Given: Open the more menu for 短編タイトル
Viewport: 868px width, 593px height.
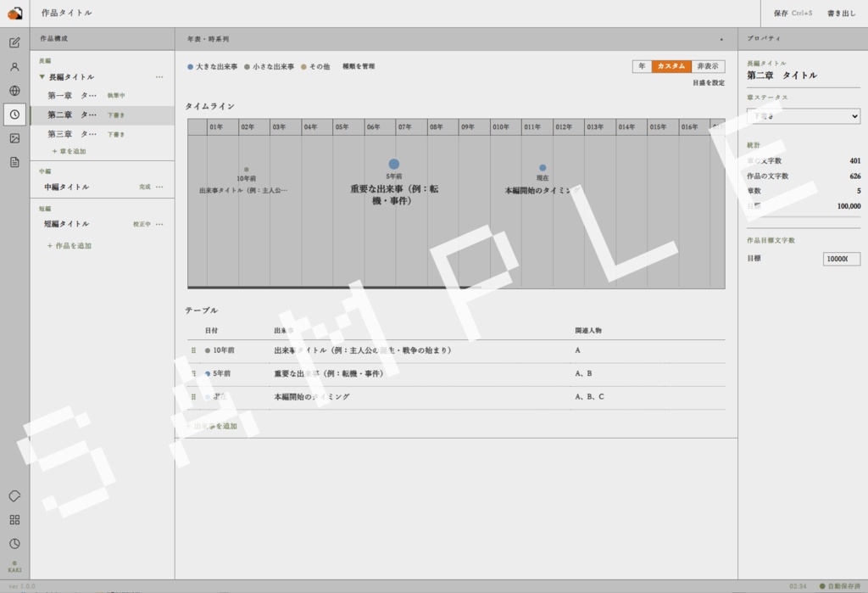Looking at the screenshot, I should (159, 224).
